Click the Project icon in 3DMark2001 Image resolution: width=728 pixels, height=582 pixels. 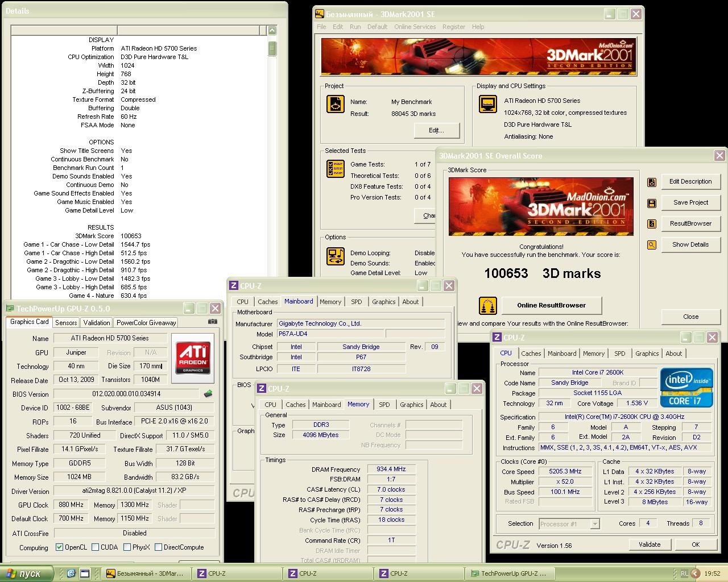[336, 104]
